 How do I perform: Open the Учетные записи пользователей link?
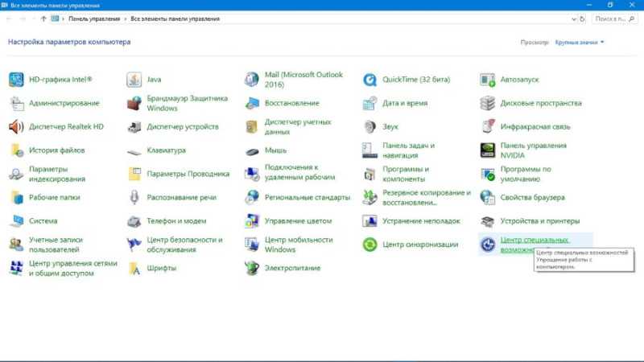pos(56,245)
